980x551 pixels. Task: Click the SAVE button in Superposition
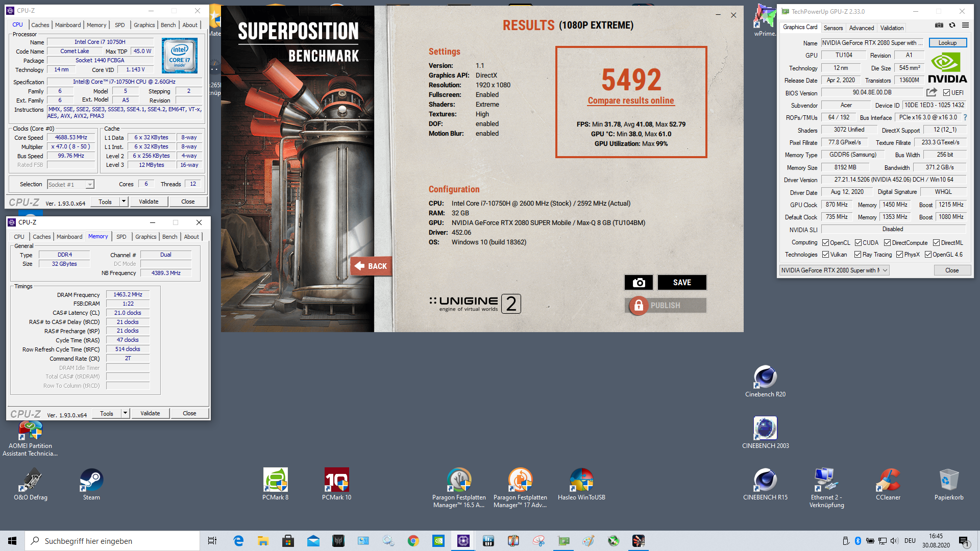682,282
